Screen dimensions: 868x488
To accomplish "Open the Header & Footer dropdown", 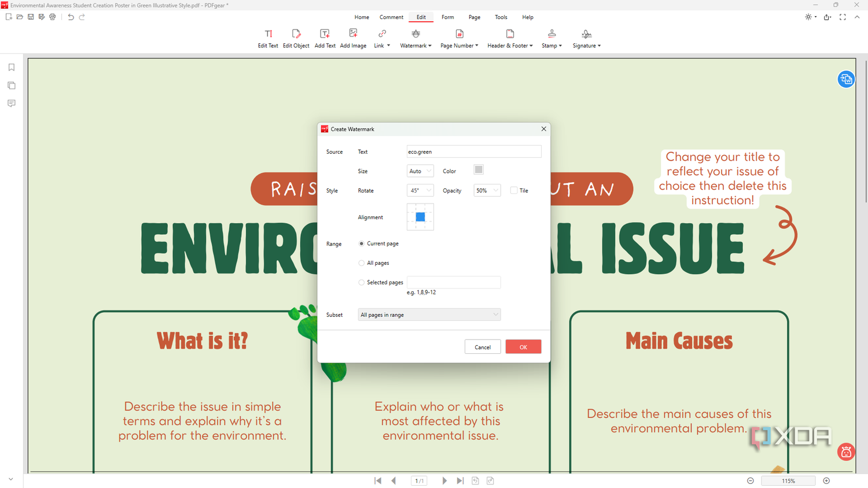I will pos(510,39).
